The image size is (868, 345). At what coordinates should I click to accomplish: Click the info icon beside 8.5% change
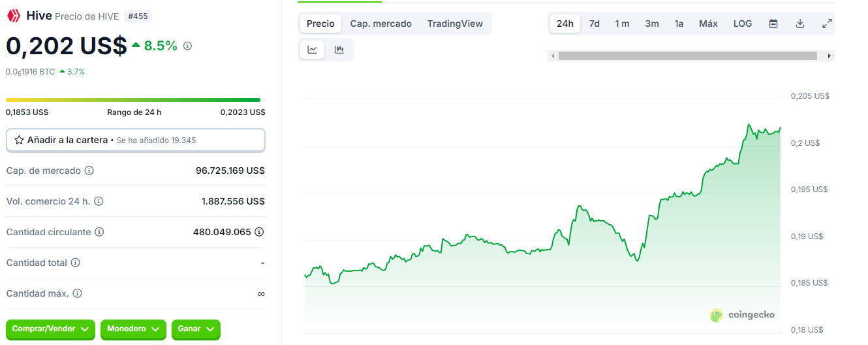(188, 46)
